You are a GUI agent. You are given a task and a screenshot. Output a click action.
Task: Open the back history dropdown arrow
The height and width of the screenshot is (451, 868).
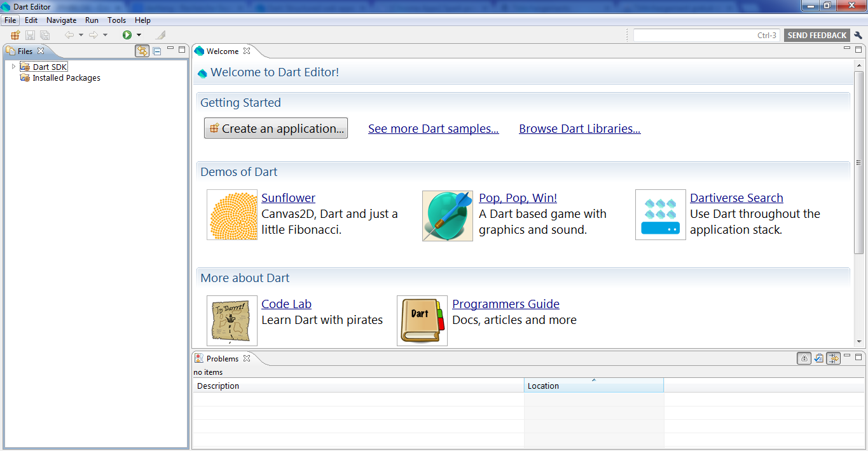(81, 35)
